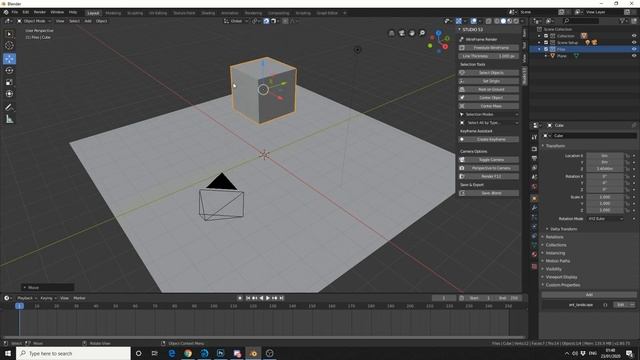Select the Scale tool

(x=9, y=82)
